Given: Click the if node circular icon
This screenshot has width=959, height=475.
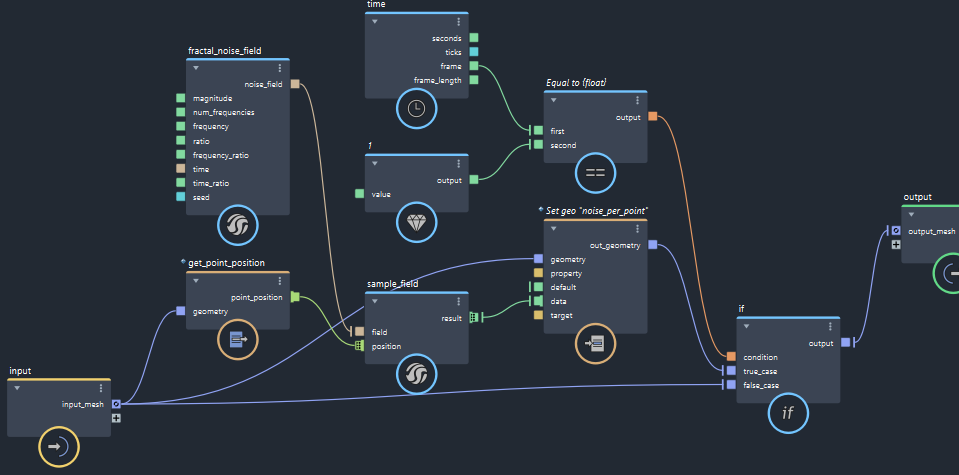Looking at the screenshot, I should point(788,413).
